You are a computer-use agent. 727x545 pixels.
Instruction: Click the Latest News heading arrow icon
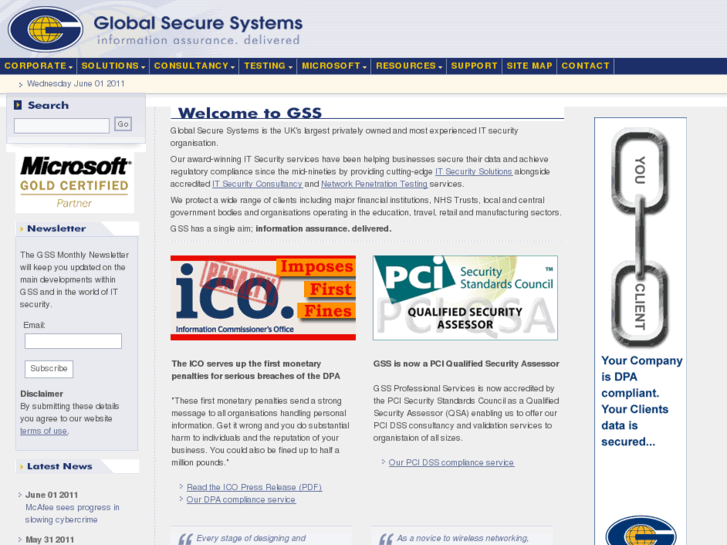(21, 467)
